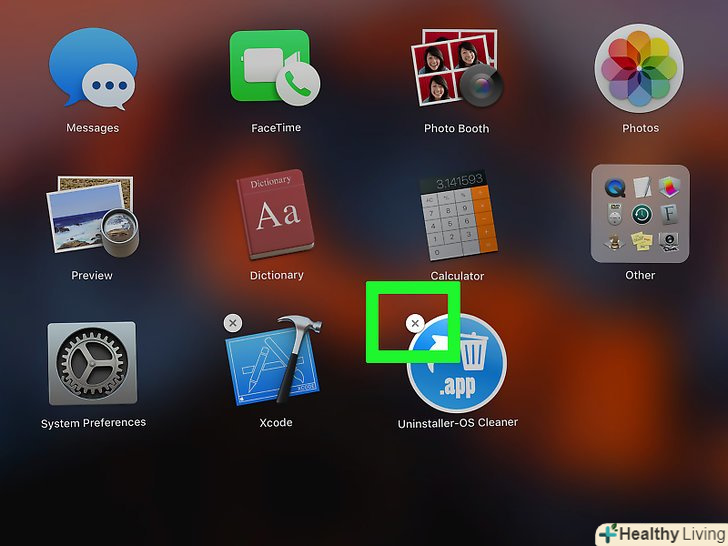This screenshot has width=728, height=546.
Task: Launch FaceTime
Action: click(275, 68)
